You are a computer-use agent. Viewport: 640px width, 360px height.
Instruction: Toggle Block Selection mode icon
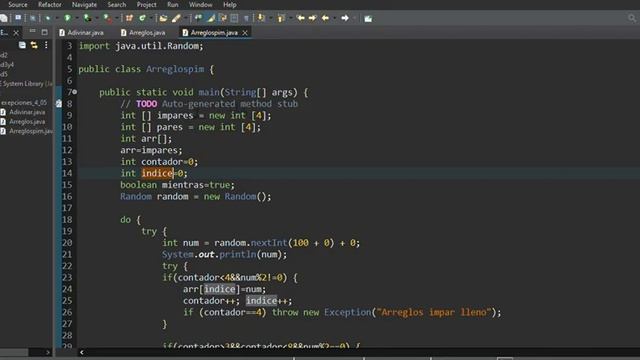[x=234, y=18]
